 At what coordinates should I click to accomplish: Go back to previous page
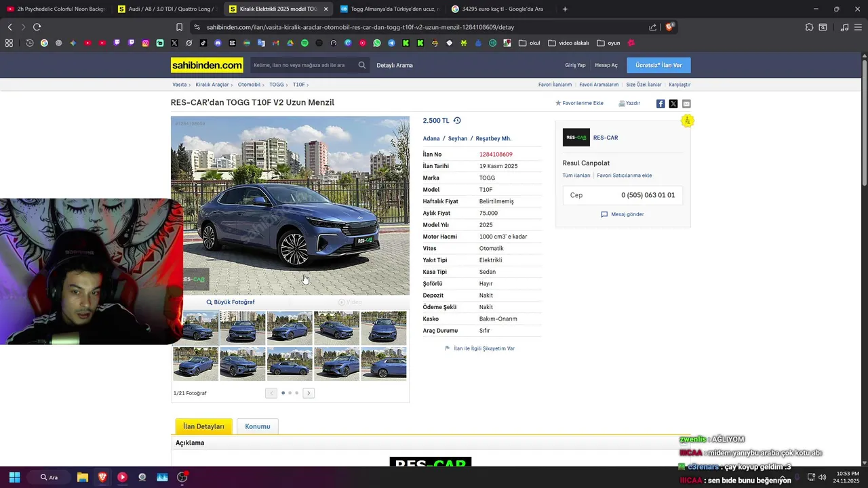tap(9, 27)
